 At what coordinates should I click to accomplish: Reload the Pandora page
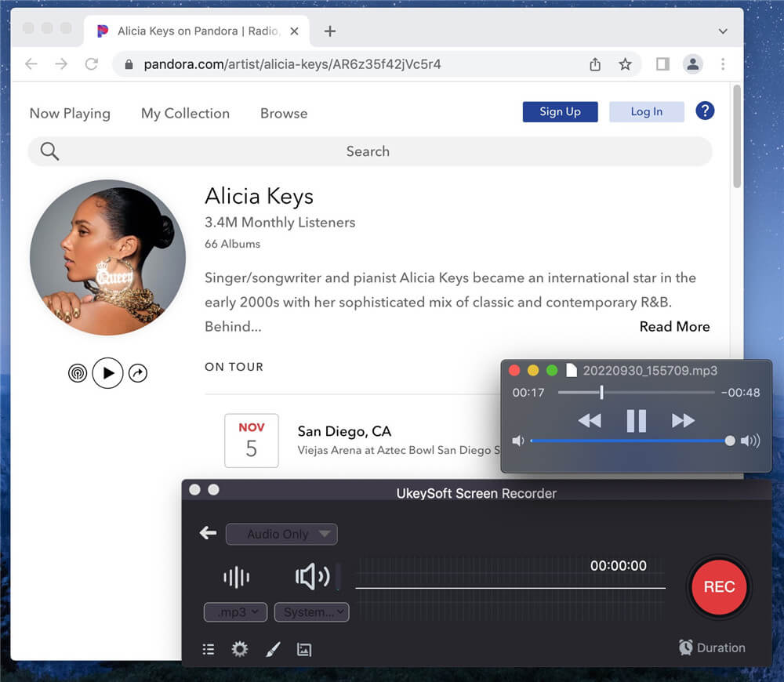(x=92, y=64)
